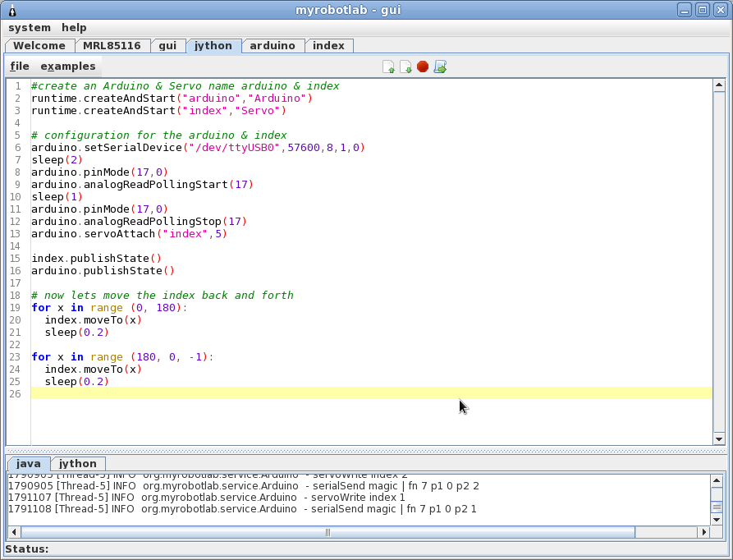Click the Status: label in the status bar
Viewport: 733px width, 560px height.
point(27,549)
